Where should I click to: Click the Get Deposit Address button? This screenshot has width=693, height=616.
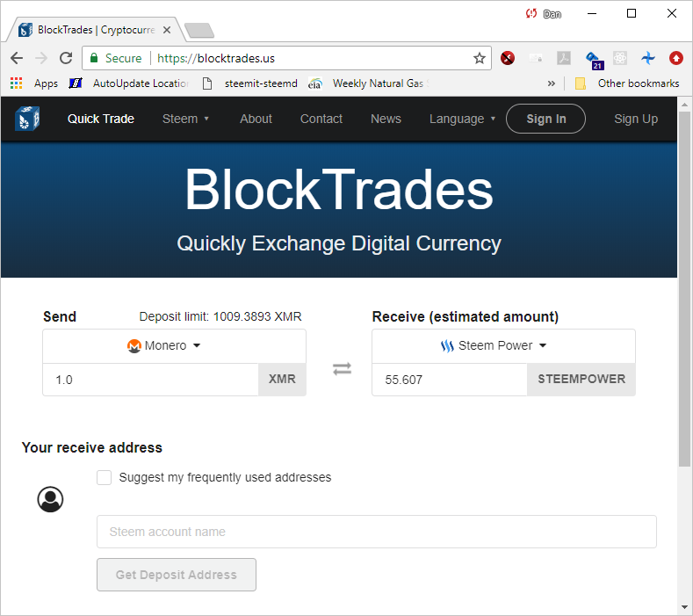[177, 575]
